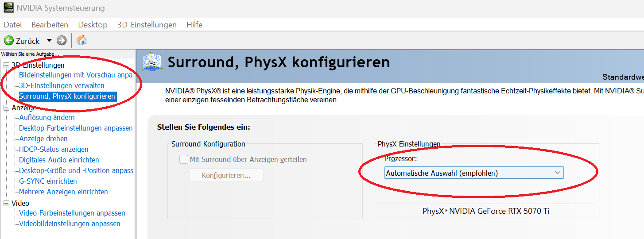The width and height of the screenshot is (644, 239).
Task: Open the Hilfe menu
Action: 194,25
